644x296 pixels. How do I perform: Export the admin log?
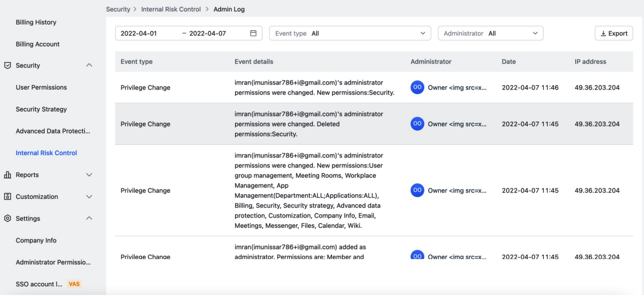(614, 33)
